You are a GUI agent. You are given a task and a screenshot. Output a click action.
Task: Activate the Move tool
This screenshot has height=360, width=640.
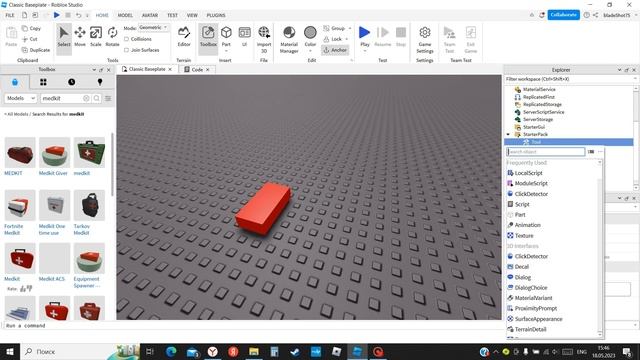[x=80, y=37]
